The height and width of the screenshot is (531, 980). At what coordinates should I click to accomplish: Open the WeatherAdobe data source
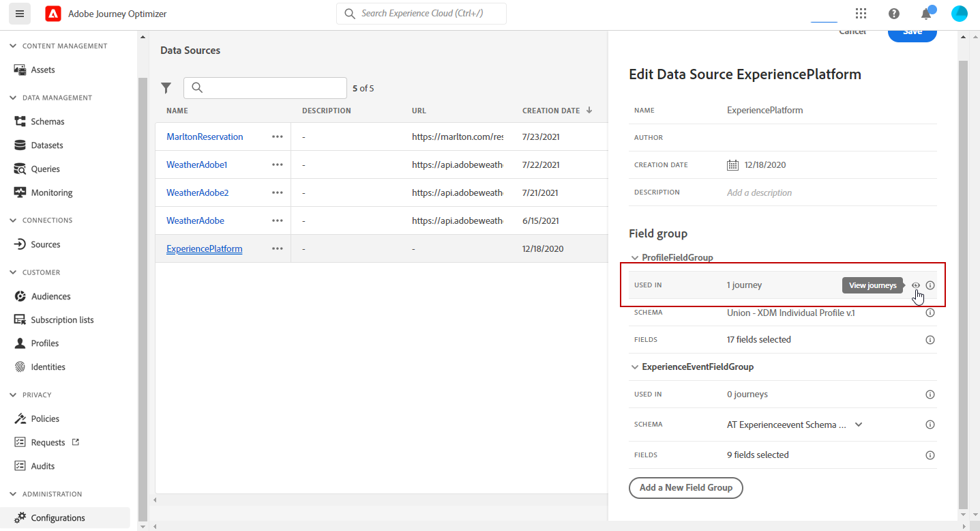point(195,220)
